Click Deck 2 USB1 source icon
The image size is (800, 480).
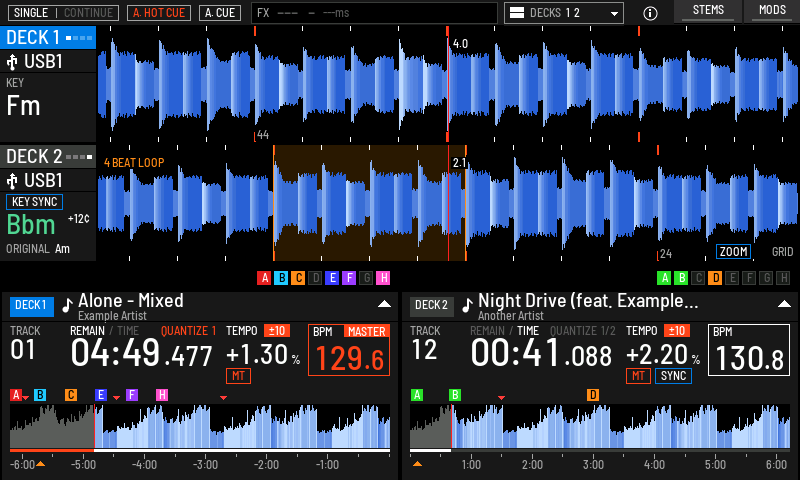click(12, 181)
